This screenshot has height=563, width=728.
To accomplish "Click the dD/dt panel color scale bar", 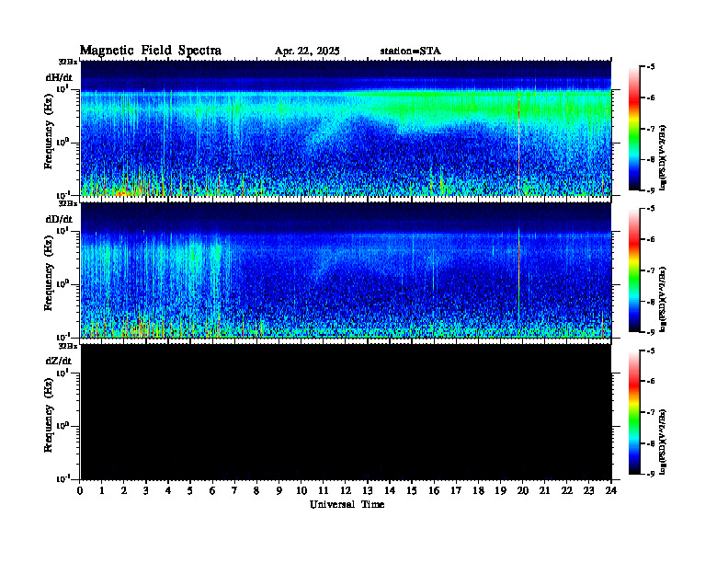I will point(634,270).
